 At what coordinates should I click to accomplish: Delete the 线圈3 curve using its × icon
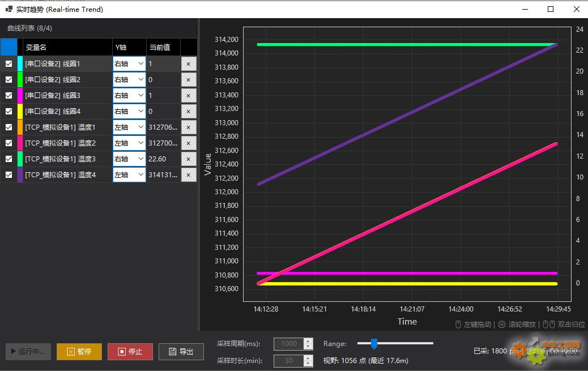point(189,96)
